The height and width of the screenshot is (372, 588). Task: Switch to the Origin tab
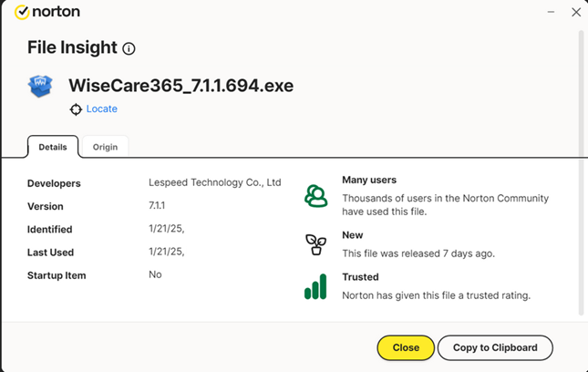point(105,147)
